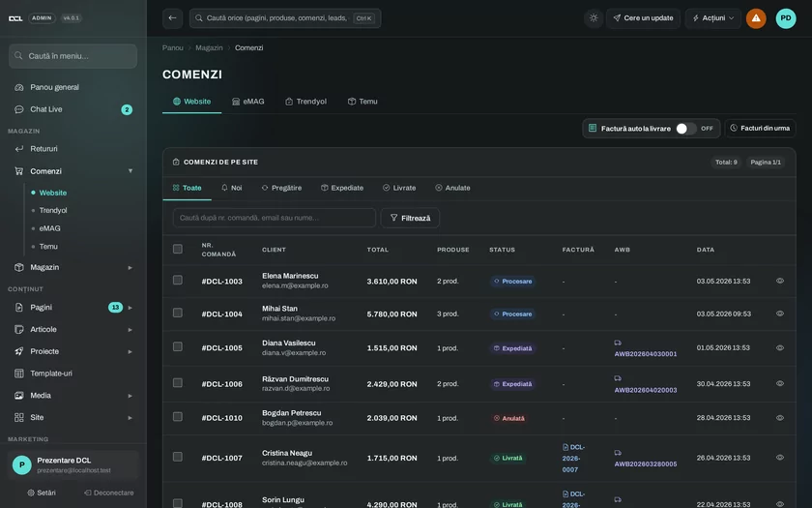Image resolution: width=812 pixels, height=508 pixels.
Task: Click the truck icon above AWB202603280005
Action: click(x=618, y=453)
